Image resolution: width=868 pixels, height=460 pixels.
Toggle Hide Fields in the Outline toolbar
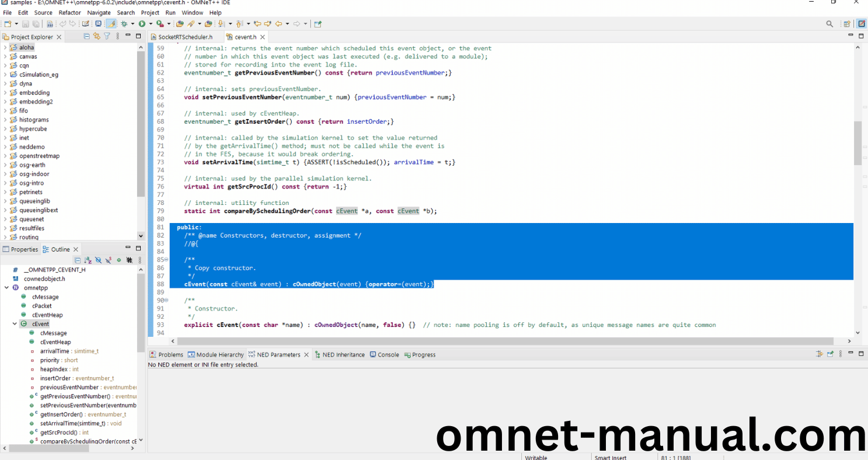pos(98,260)
